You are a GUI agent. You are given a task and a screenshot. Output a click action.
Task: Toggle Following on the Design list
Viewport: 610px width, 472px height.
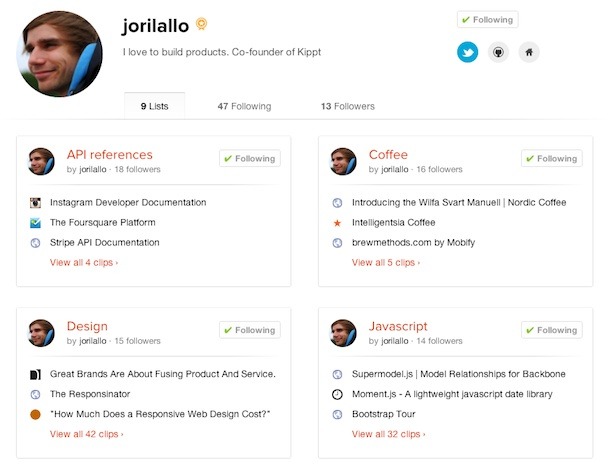(249, 330)
